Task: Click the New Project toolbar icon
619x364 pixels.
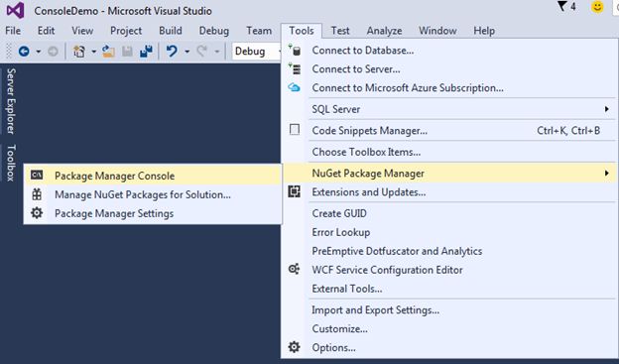Action: tap(79, 52)
